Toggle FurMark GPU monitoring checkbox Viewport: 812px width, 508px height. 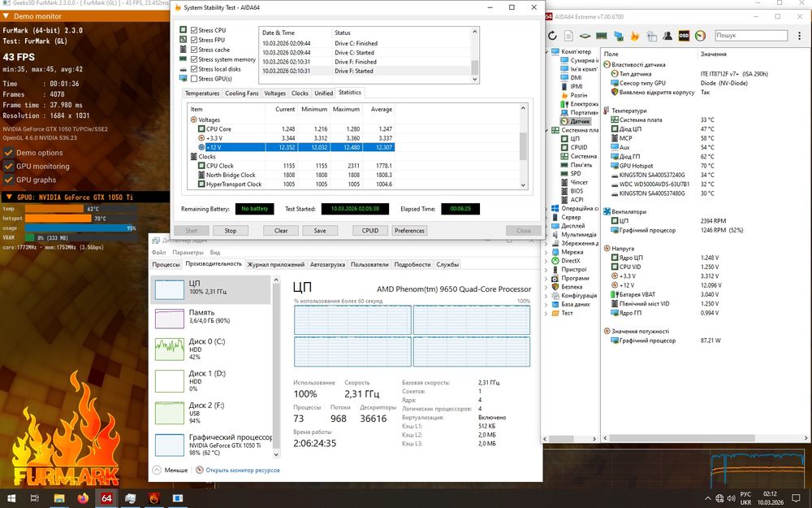[x=8, y=167]
